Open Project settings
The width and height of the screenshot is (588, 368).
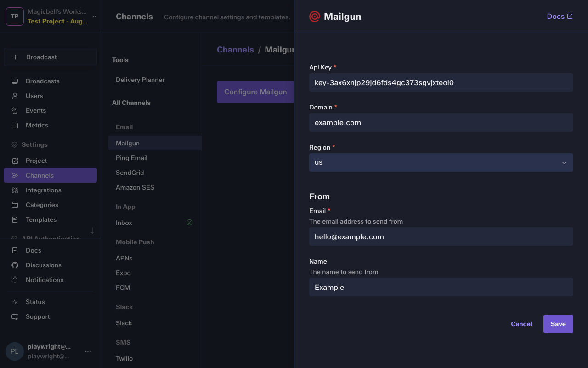tap(50, 161)
